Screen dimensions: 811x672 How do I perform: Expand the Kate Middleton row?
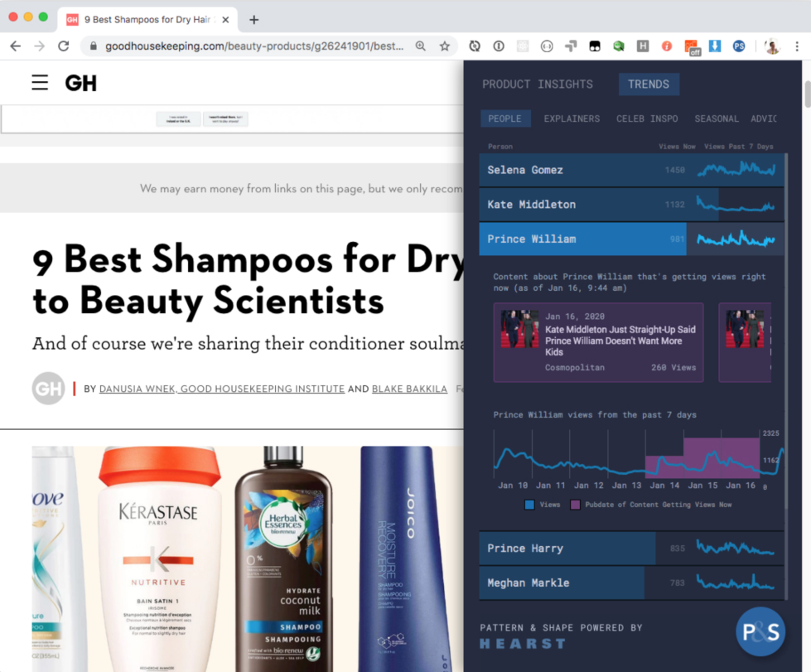click(631, 205)
